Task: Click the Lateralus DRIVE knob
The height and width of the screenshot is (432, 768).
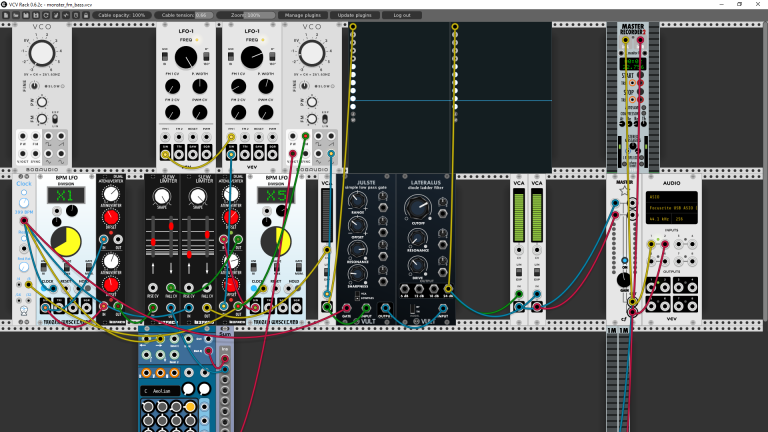Action: coord(417,265)
